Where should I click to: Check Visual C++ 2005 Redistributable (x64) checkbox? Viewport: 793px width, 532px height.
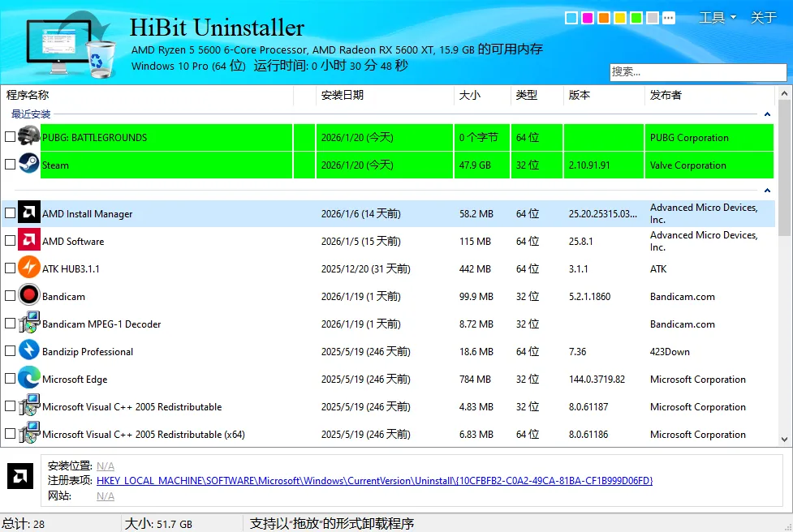tap(10, 434)
